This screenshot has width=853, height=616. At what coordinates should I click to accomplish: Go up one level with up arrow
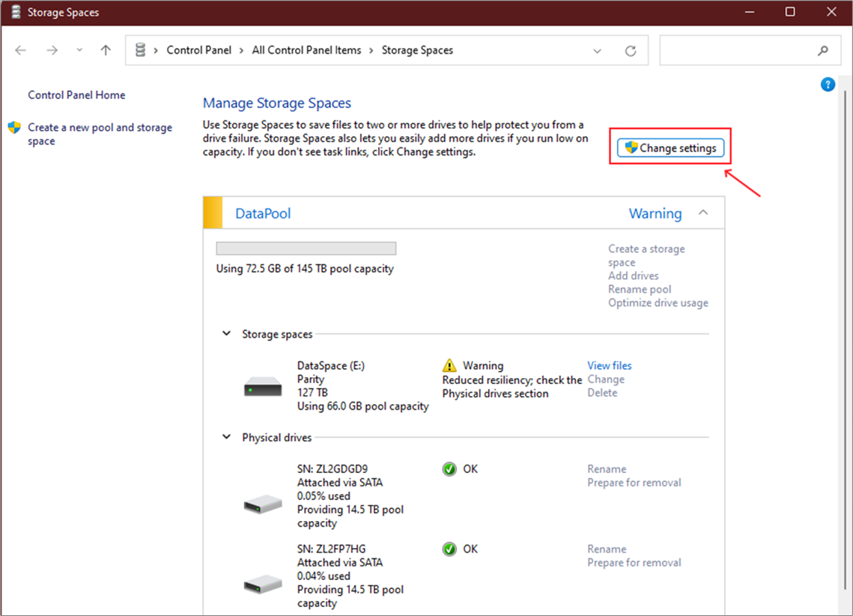click(106, 50)
